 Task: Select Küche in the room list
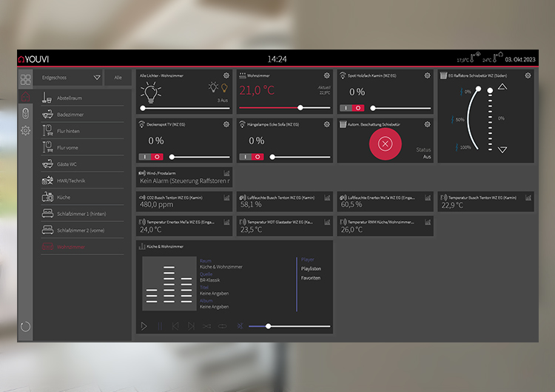64,197
